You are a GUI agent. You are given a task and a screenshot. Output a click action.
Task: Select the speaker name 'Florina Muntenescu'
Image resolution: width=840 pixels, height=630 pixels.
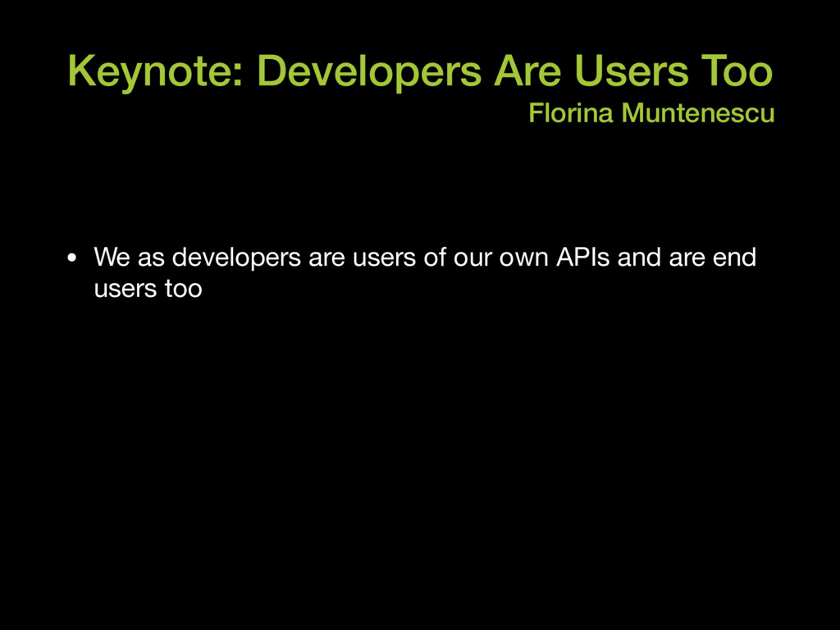(x=651, y=113)
